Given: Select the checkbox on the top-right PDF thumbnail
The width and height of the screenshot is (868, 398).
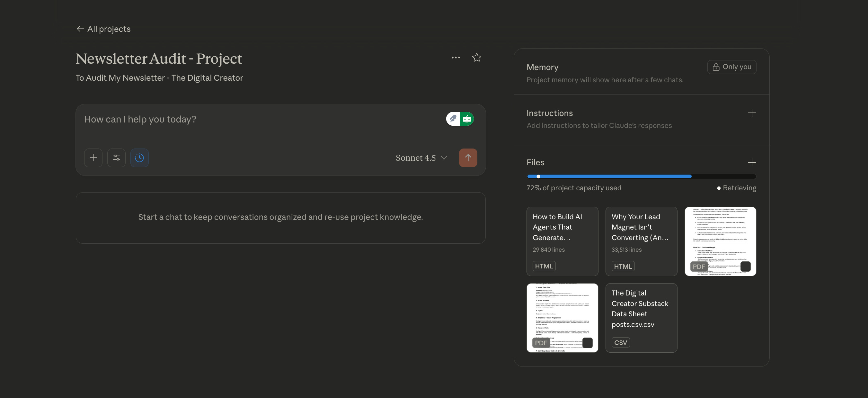Looking at the screenshot, I should pos(745,267).
